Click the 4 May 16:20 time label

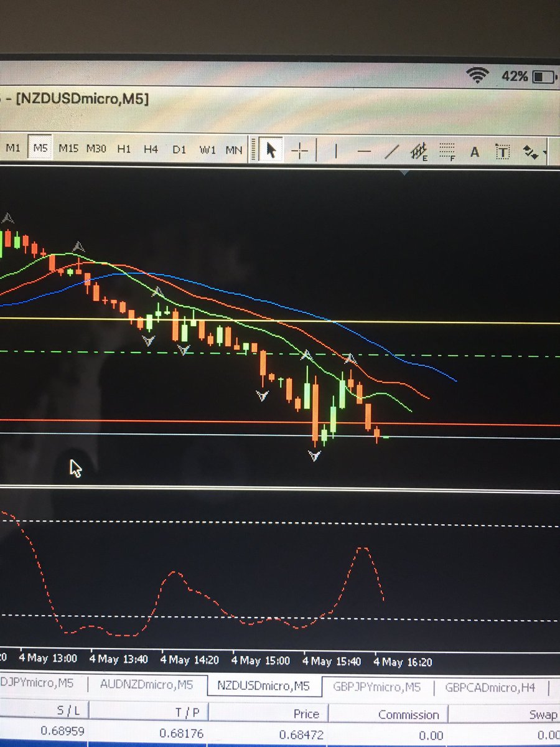pyautogui.click(x=403, y=662)
